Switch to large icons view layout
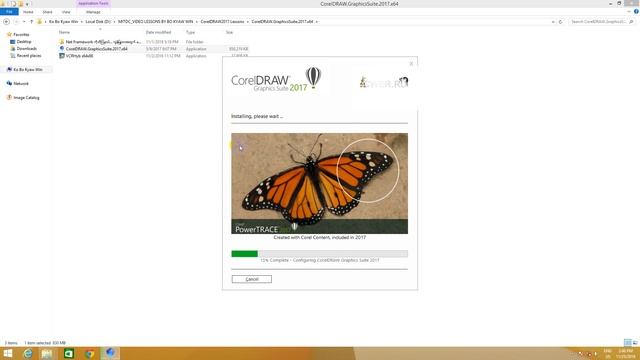The image size is (640, 360). 635,343
